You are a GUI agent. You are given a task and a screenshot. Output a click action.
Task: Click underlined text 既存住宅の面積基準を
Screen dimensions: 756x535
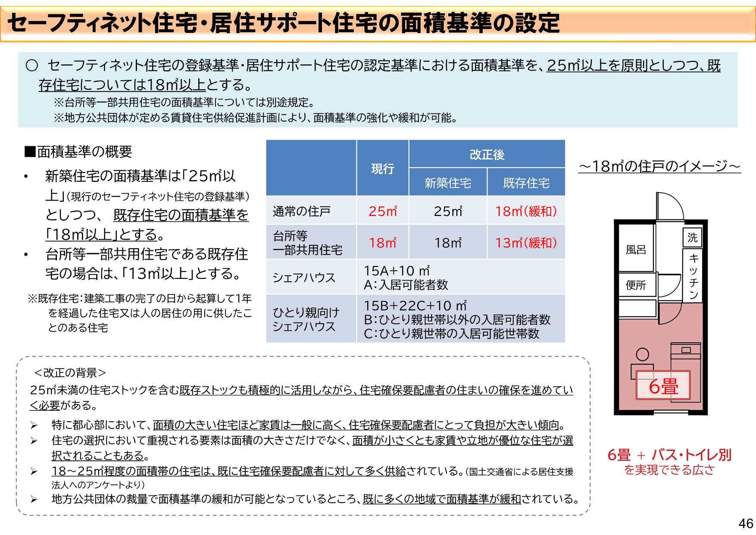181,215
